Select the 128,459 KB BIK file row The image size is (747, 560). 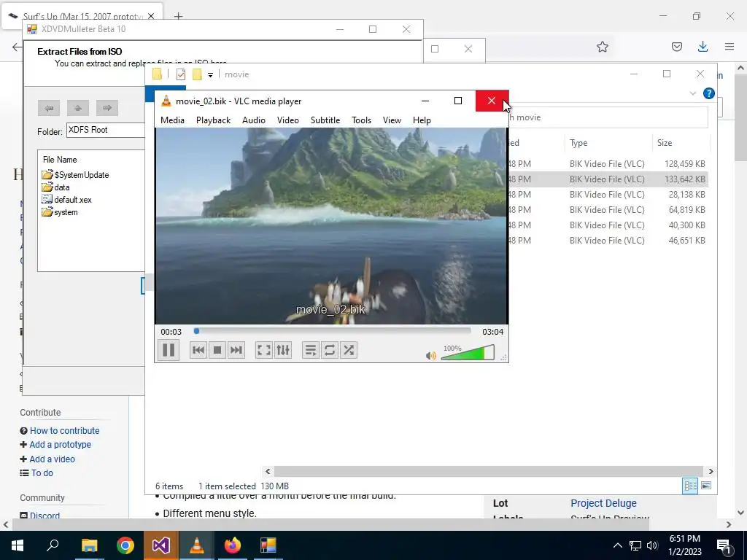(608, 164)
